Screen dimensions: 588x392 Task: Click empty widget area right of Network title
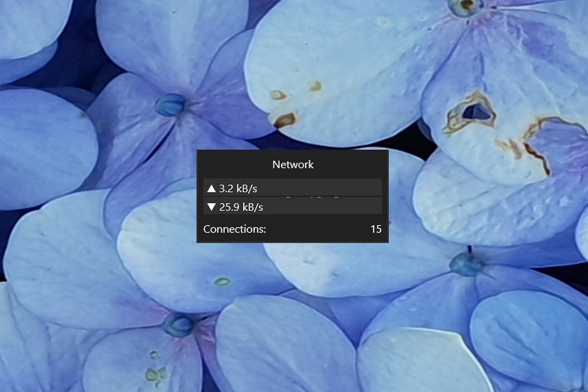click(353, 165)
